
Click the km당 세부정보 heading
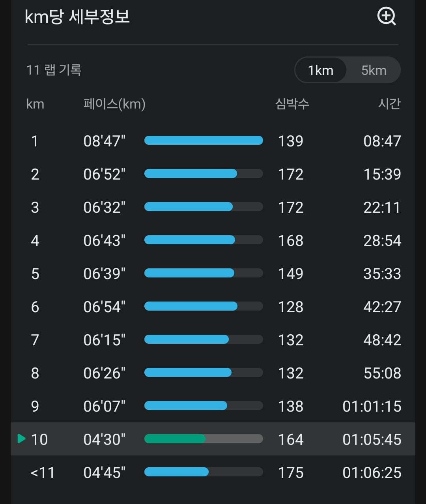[77, 17]
